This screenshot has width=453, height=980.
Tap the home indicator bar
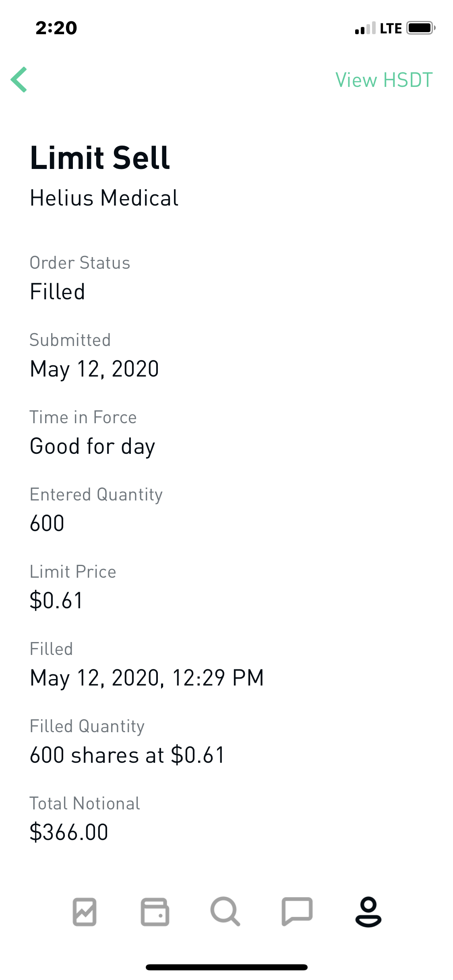226,967
